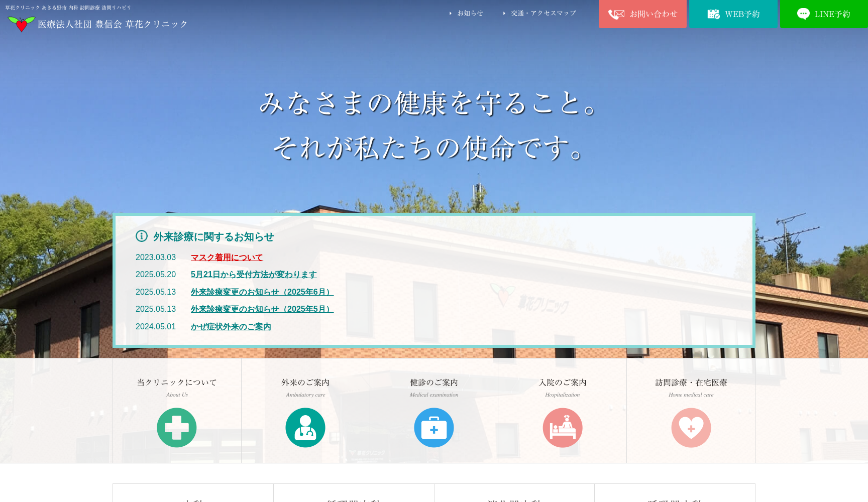Click the blue medical bag icon for 健診のご案内
Viewport: 868px width, 502px height.
(x=434, y=427)
